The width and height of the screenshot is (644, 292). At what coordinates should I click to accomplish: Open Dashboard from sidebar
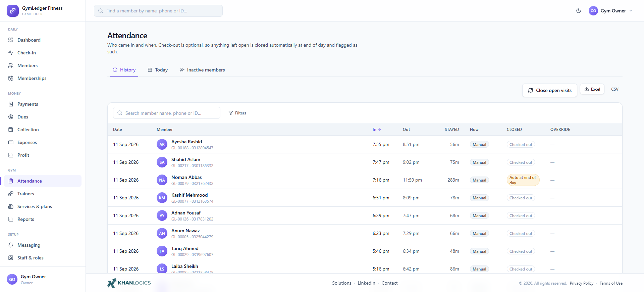(x=43, y=40)
